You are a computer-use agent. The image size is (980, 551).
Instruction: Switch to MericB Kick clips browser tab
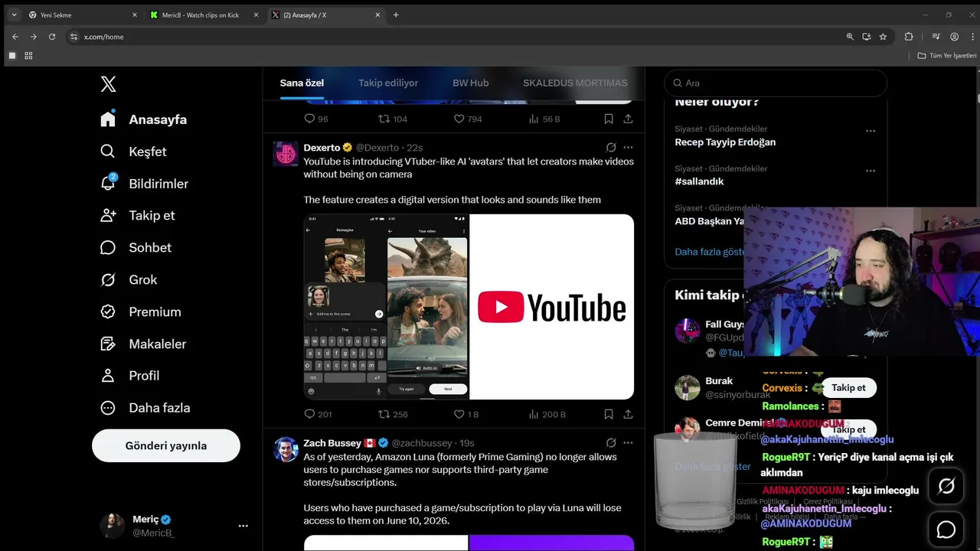tap(204, 15)
